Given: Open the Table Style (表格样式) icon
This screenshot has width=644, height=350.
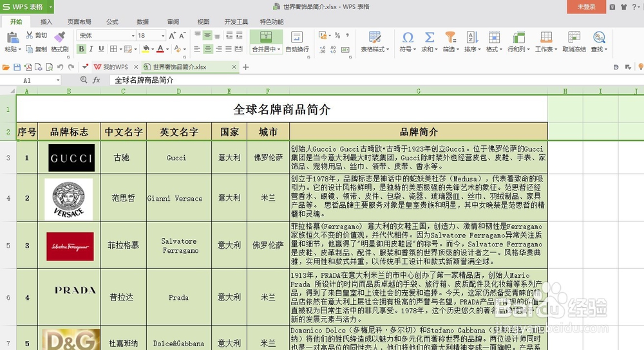Looking at the screenshot, I should (375, 37).
